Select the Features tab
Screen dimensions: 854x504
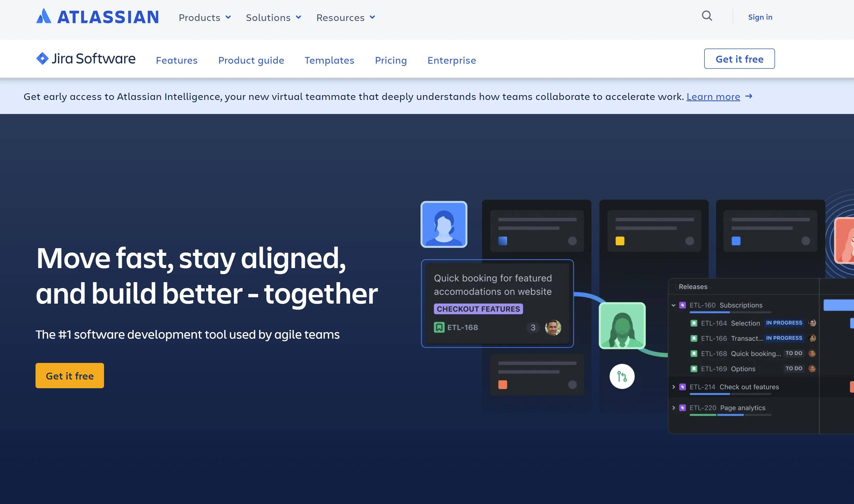pos(176,59)
